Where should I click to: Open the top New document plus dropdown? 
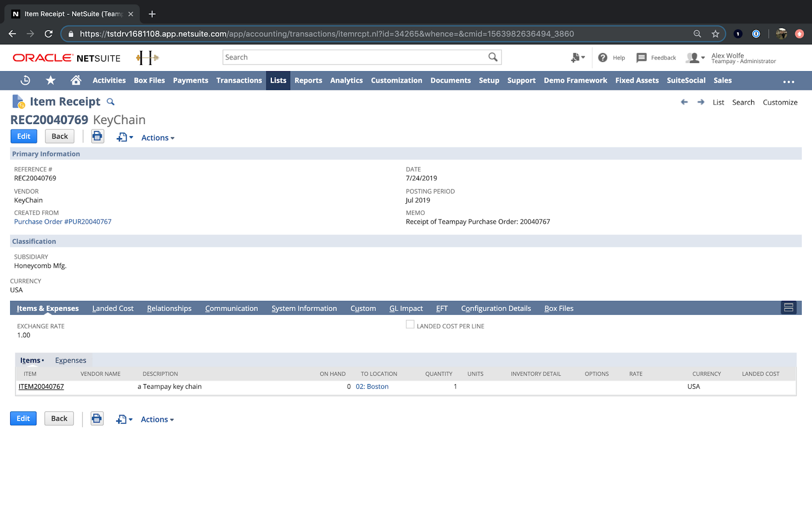click(x=124, y=137)
